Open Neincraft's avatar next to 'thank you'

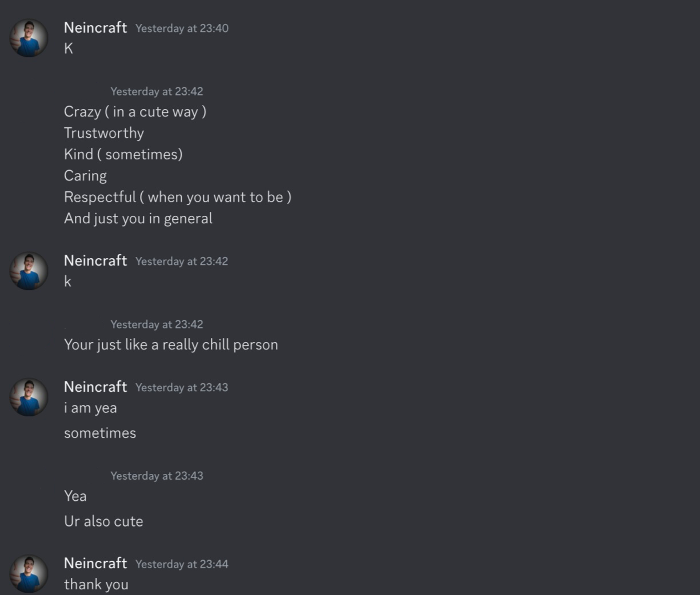click(x=29, y=574)
